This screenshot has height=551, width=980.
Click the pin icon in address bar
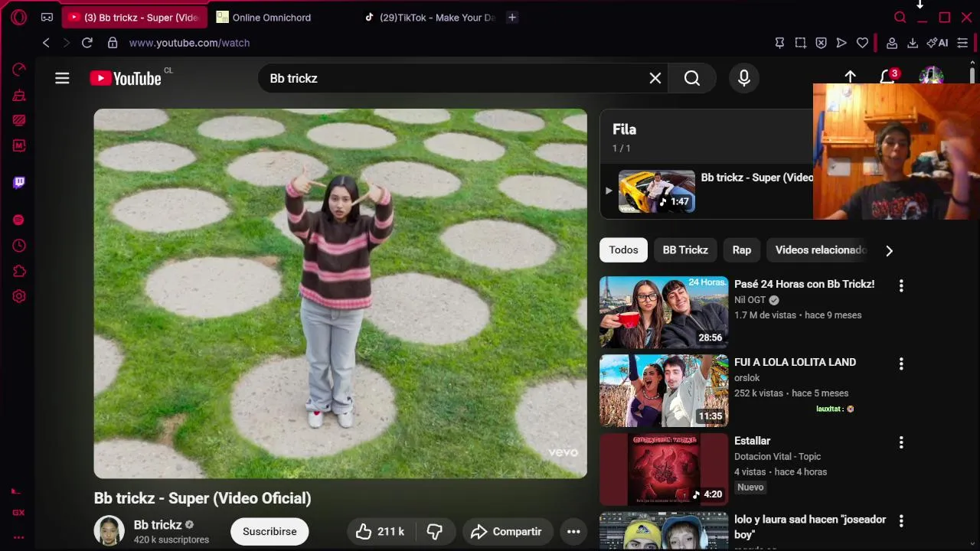779,43
